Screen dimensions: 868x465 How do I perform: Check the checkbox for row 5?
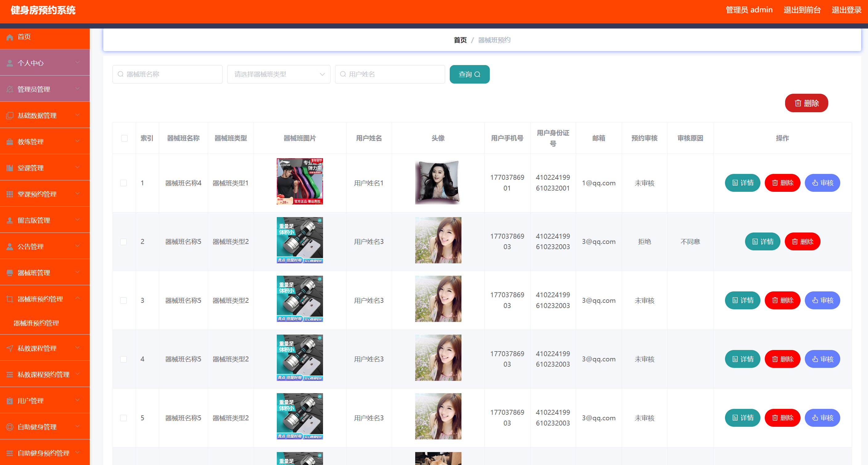pyautogui.click(x=124, y=418)
